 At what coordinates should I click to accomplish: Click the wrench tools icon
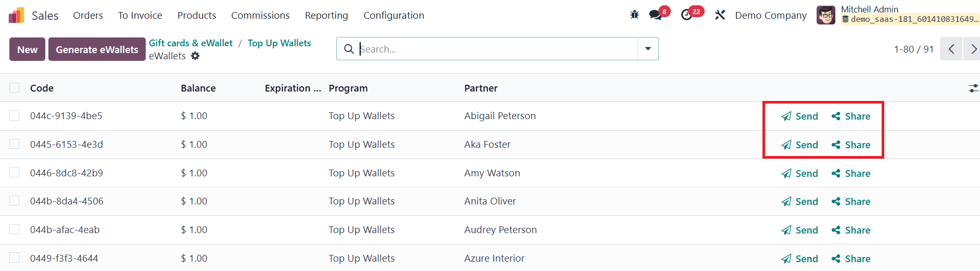point(720,15)
